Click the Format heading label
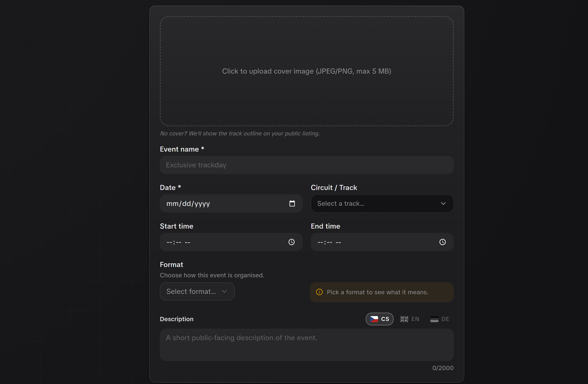588x384 pixels. [172, 264]
